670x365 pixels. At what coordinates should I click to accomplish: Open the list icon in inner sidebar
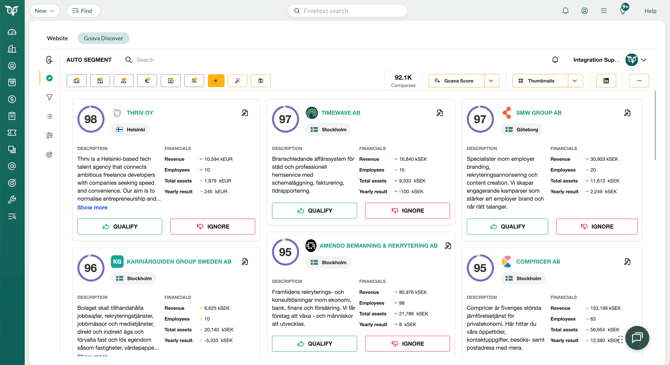coord(50,116)
